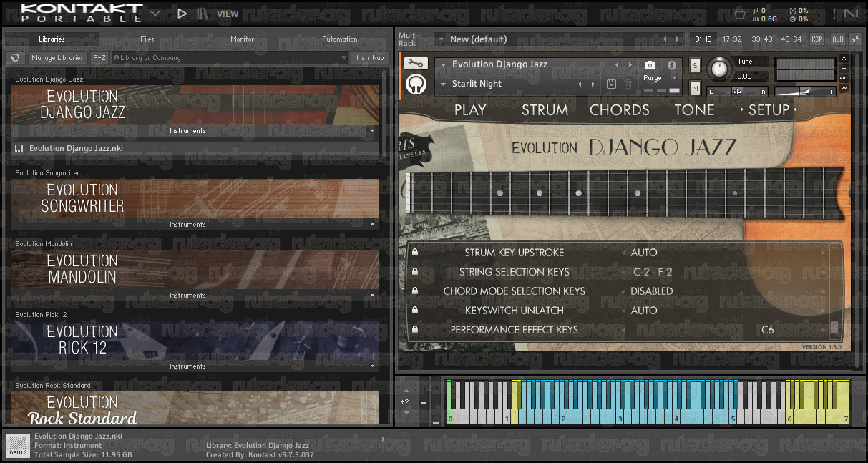Click the Tune knob
Viewport: 868px width, 463px height.
point(719,69)
